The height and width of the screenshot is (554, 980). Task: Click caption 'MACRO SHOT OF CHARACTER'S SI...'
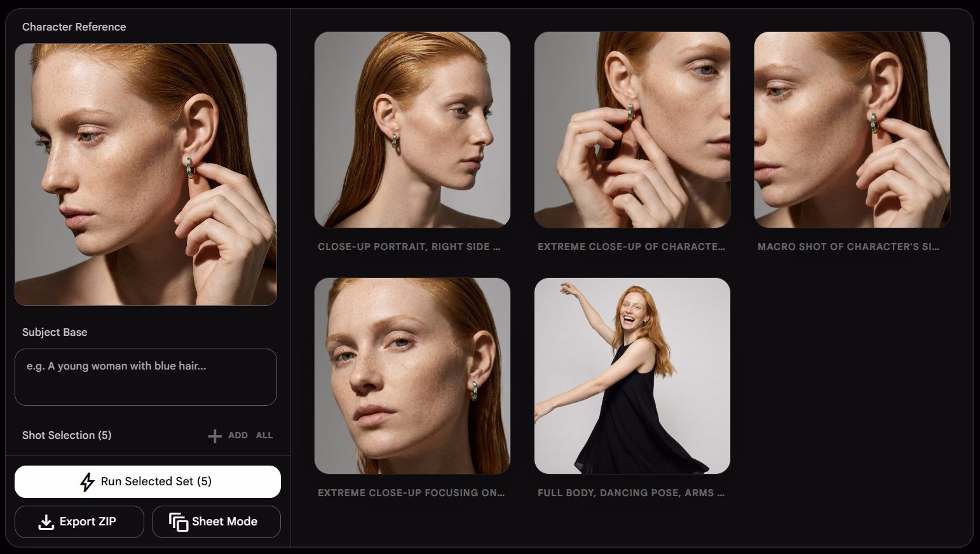tap(848, 247)
